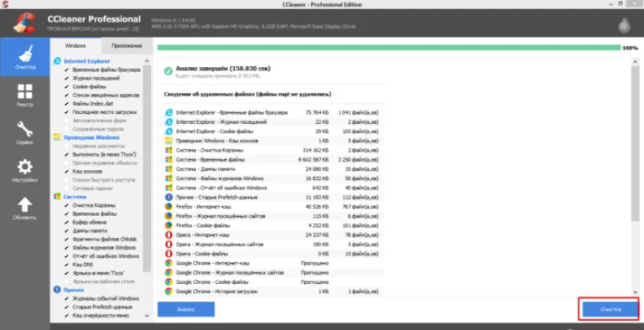
Task: Enable Сохранённые пароли checkbox
Action: [x=66, y=129]
